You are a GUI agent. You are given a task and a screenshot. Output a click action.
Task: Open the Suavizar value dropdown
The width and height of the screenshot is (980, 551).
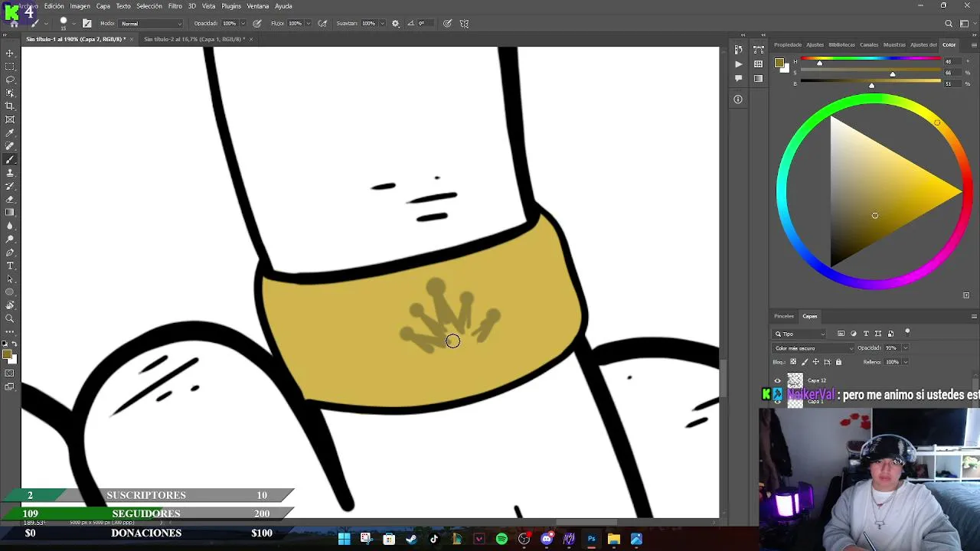383,24
